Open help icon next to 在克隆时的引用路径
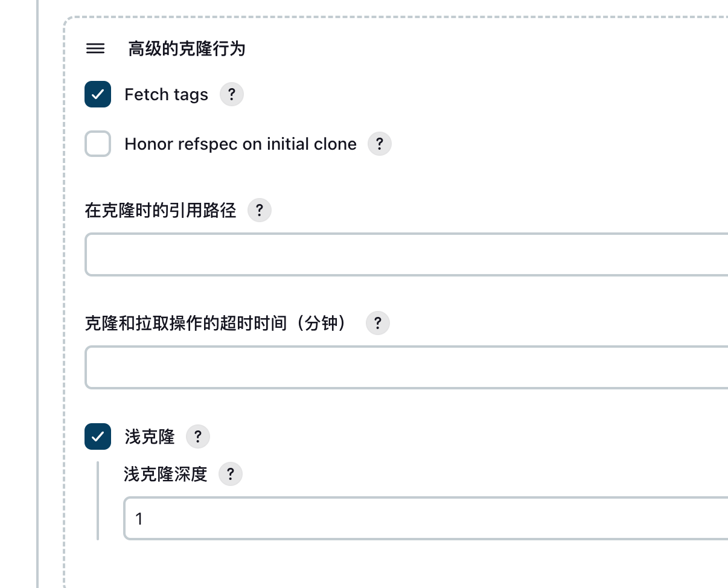The image size is (728, 588). point(260,211)
